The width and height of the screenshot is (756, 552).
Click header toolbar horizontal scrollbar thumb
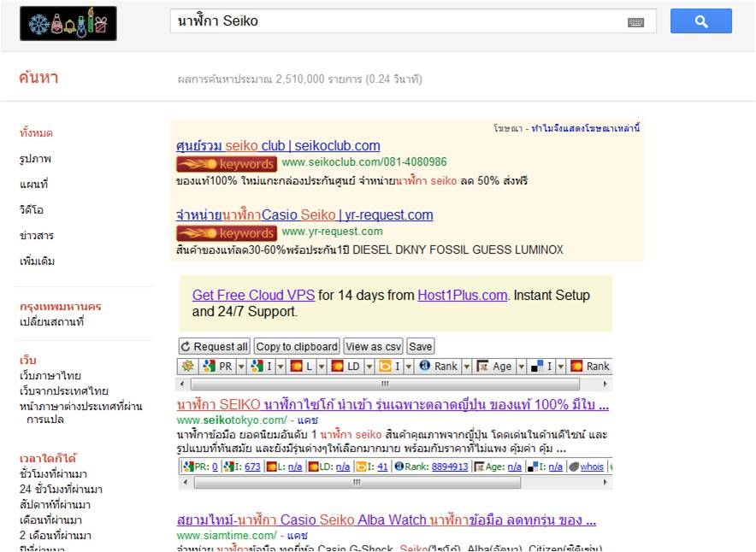coord(385,384)
